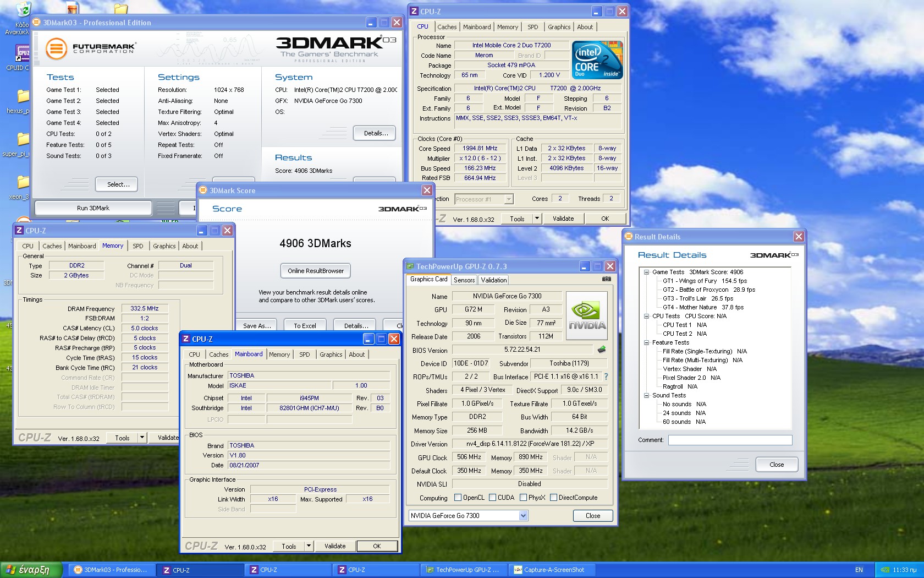Click the GPU-Z screenshot camera icon
This screenshot has height=578, width=924.
(x=606, y=279)
